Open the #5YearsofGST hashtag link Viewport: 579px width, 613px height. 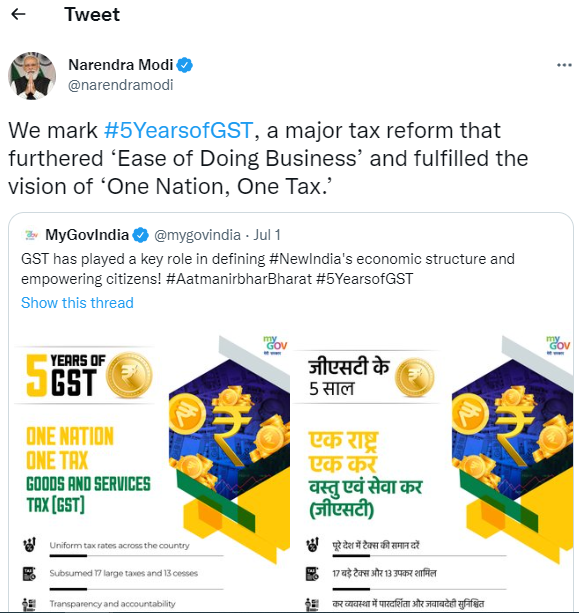click(x=179, y=130)
